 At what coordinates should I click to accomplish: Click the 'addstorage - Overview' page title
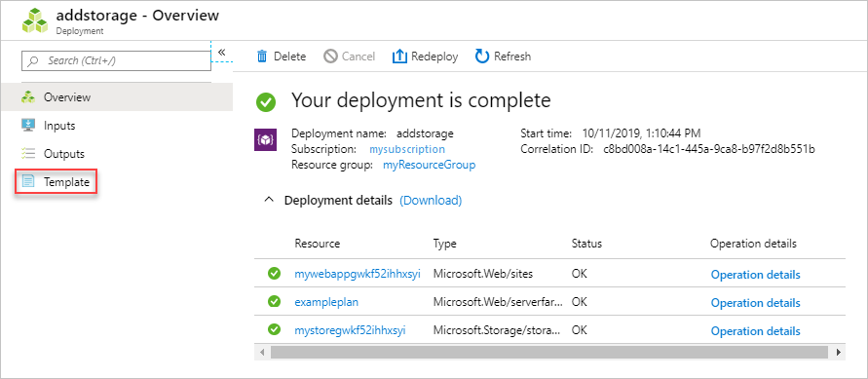137,15
